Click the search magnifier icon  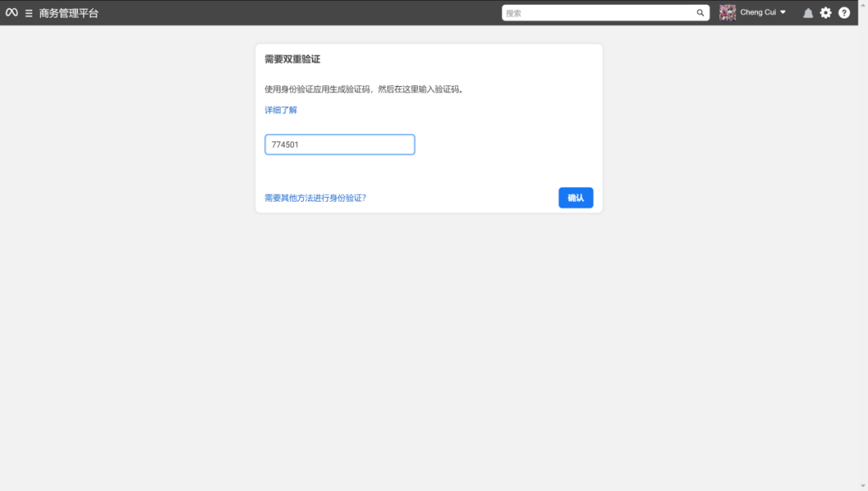tap(700, 12)
